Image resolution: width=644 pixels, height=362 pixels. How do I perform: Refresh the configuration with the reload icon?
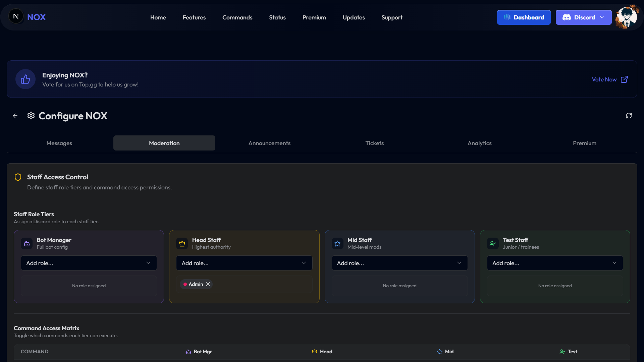[629, 116]
